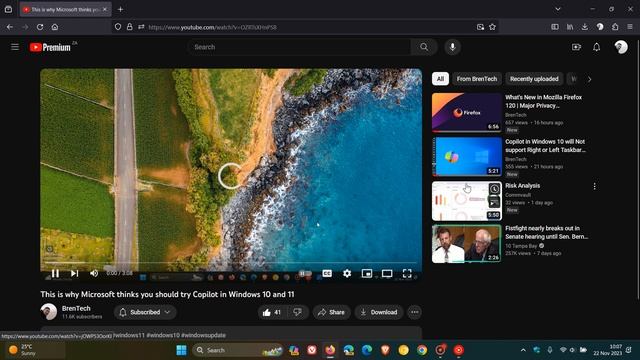The width and height of the screenshot is (640, 360).
Task: Open the Create video icon
Action: (576, 47)
